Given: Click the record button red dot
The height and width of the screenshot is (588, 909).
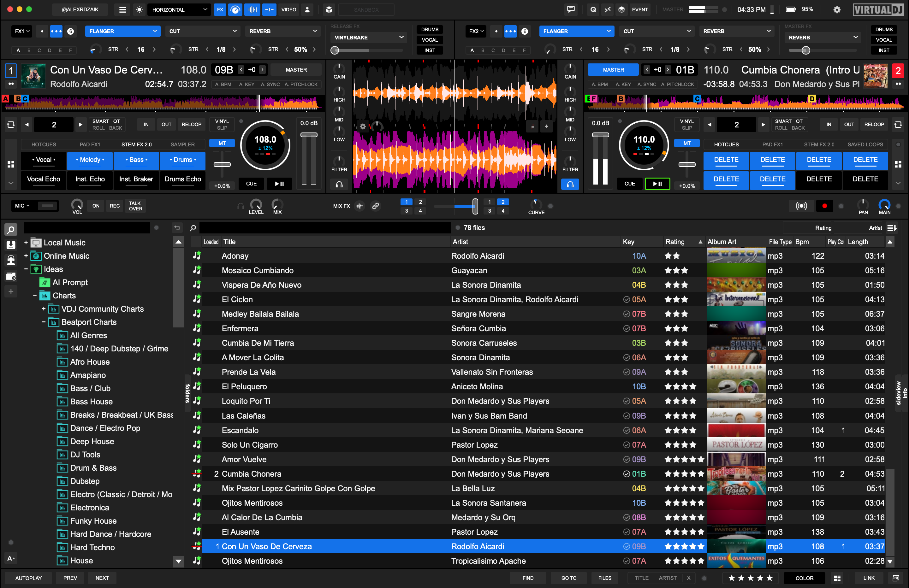Looking at the screenshot, I should click(824, 206).
